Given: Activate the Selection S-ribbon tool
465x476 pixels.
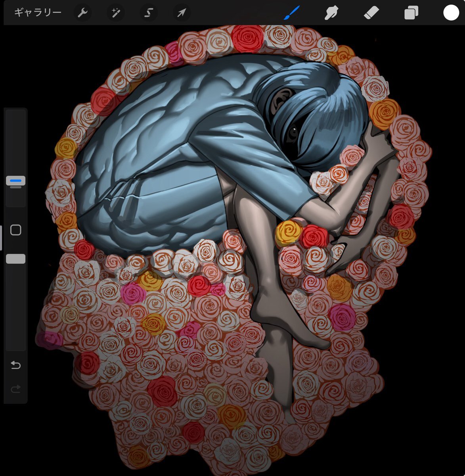Looking at the screenshot, I should pyautogui.click(x=148, y=13).
